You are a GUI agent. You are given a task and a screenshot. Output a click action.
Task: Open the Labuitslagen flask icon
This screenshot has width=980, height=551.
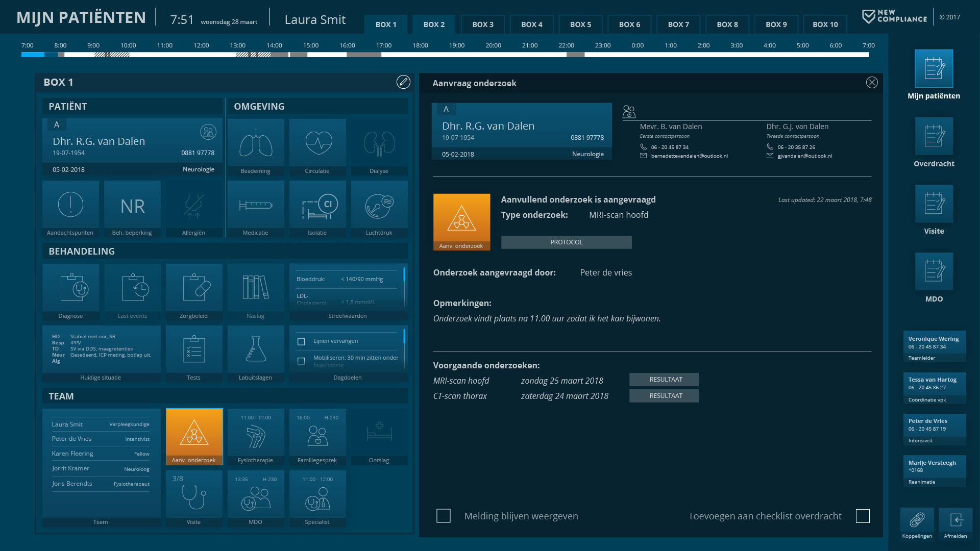pos(256,349)
